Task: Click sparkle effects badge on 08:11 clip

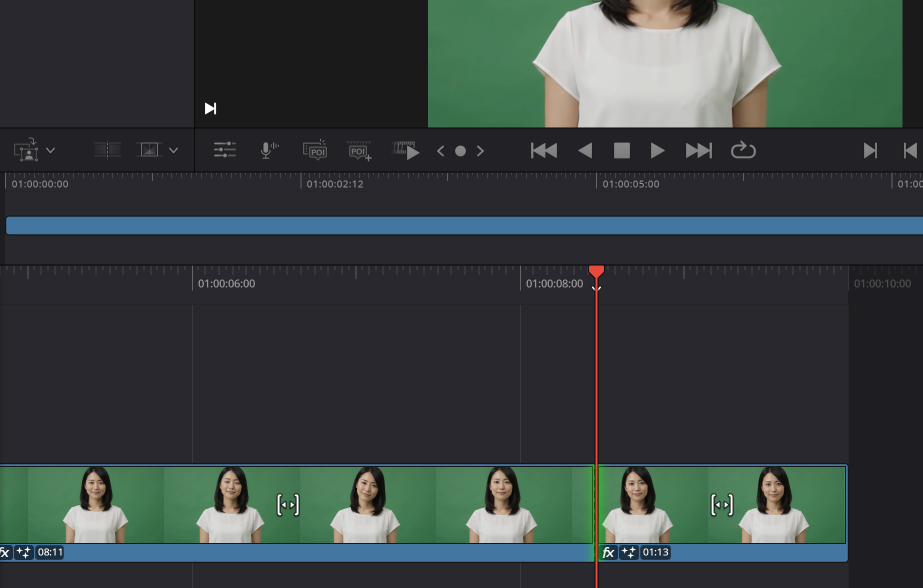Action: tap(23, 552)
